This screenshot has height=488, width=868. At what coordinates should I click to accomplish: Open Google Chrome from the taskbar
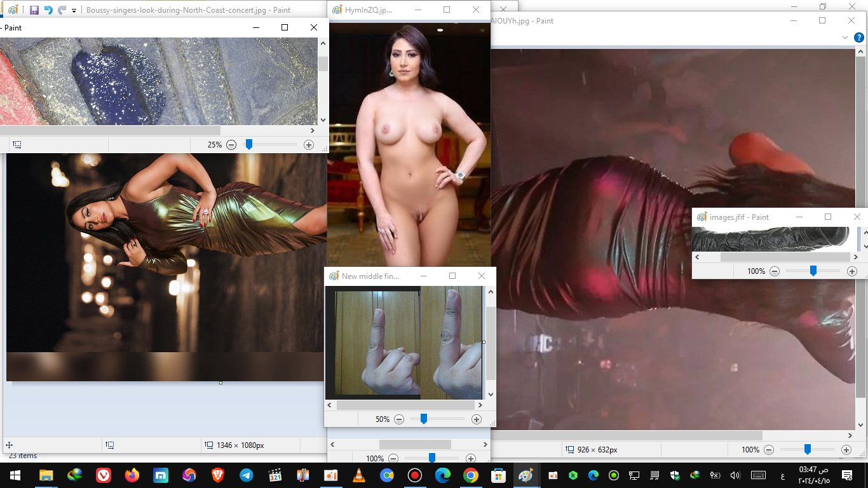[470, 475]
